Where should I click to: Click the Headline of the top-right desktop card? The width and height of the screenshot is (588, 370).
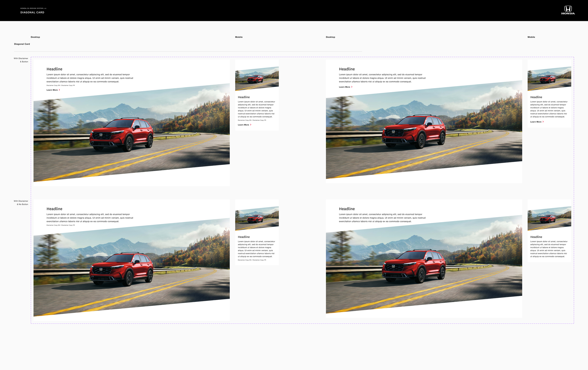point(347,69)
